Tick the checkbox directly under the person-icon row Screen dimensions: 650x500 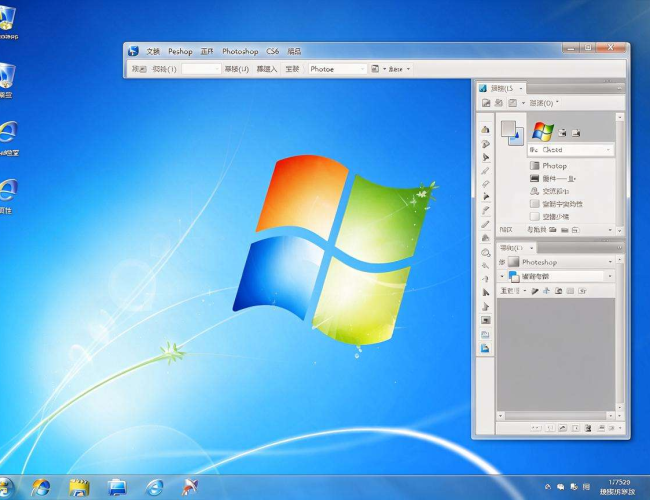click(535, 204)
